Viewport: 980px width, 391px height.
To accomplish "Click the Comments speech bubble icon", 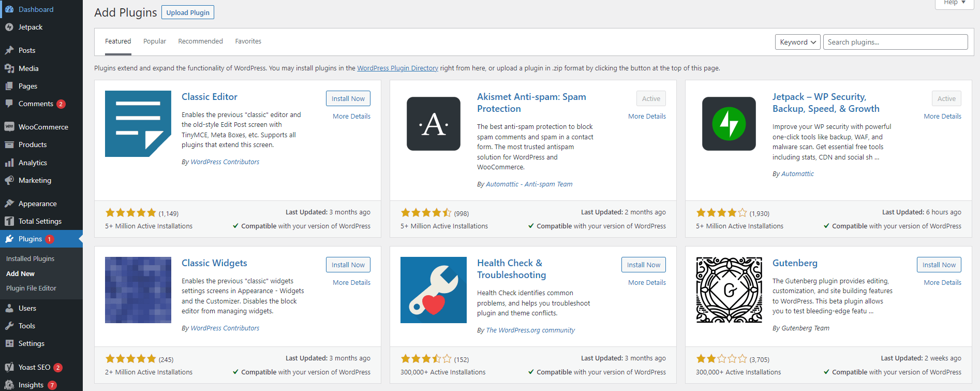I will pyautogui.click(x=9, y=104).
